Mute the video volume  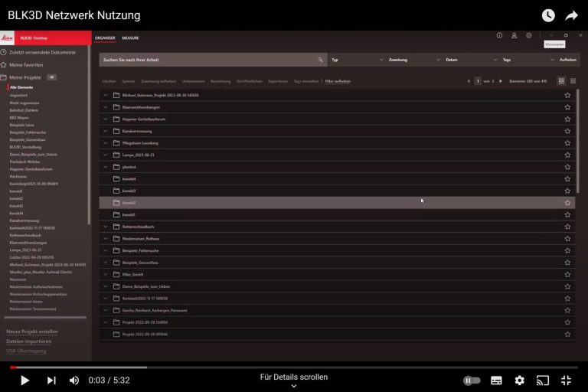(73, 381)
